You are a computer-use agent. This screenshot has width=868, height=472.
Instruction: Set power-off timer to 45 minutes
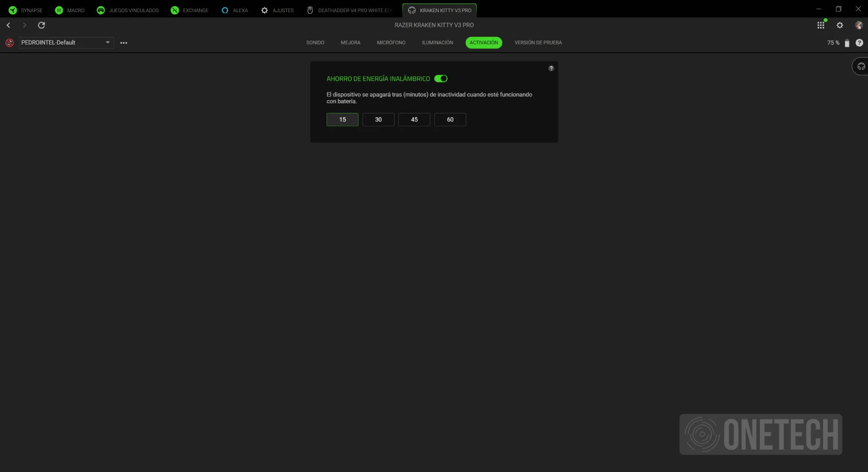(414, 119)
